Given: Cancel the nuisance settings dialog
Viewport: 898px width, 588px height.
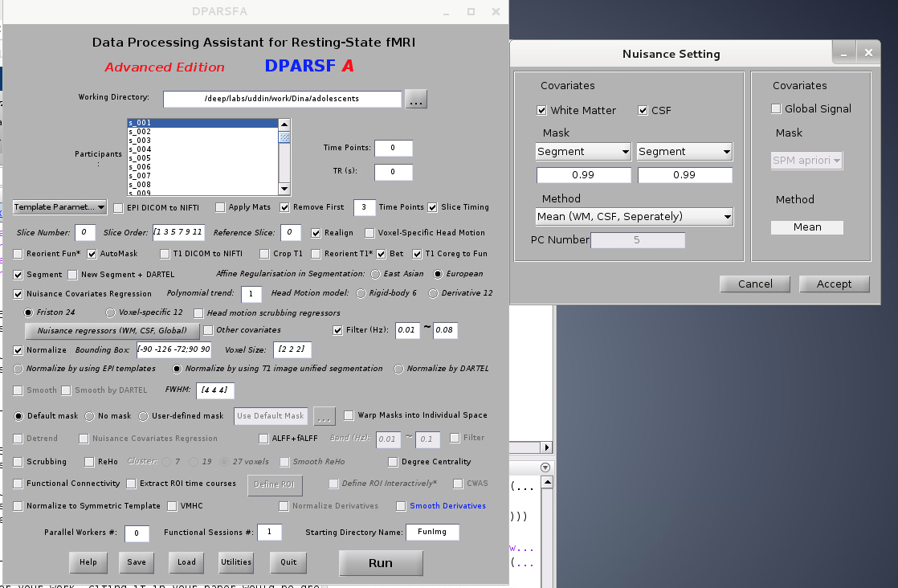Looking at the screenshot, I should tap(755, 284).
